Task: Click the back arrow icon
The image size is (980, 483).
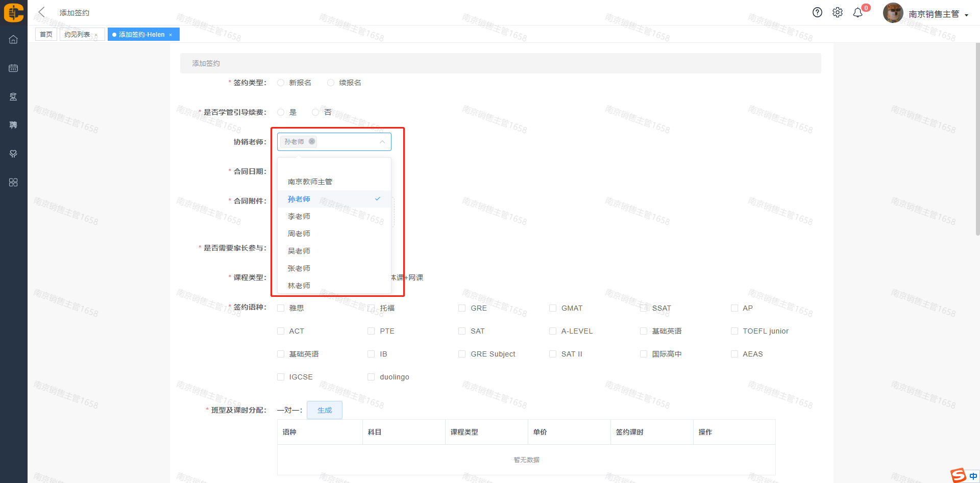Action: [42, 12]
